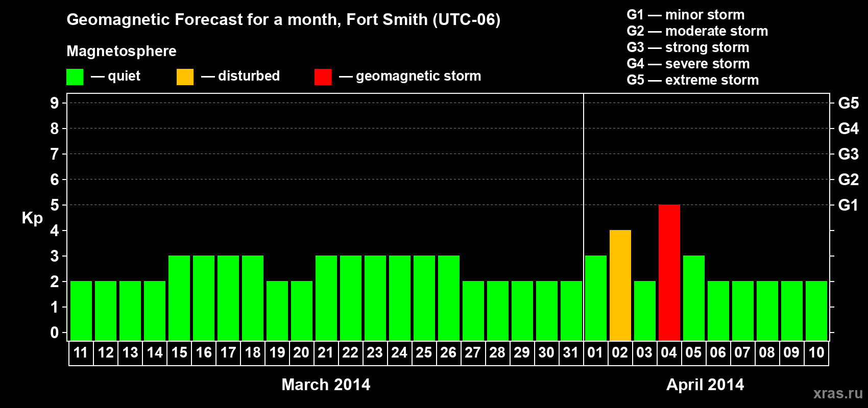The height and width of the screenshot is (408, 868).
Task: Click the 'March 2014' month label
Action: pos(326,385)
